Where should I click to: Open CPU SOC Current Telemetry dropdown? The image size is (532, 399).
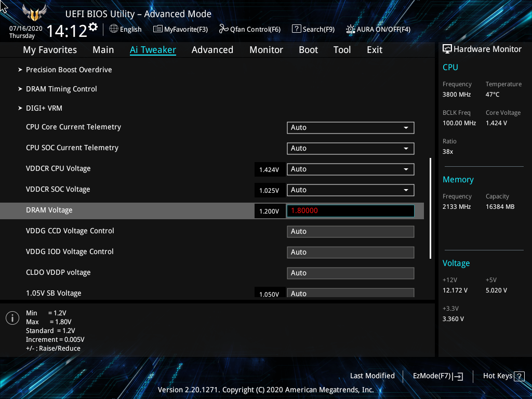tap(351, 148)
